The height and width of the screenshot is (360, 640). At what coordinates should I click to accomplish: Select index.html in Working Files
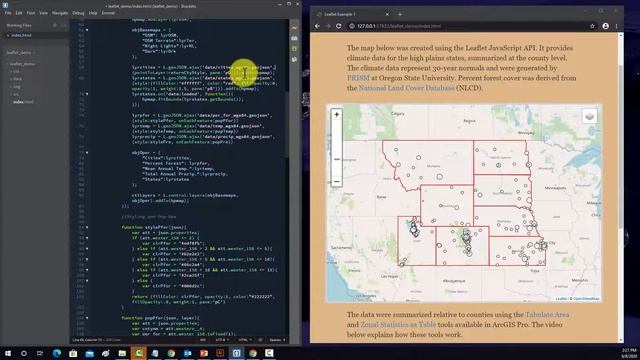(21, 36)
